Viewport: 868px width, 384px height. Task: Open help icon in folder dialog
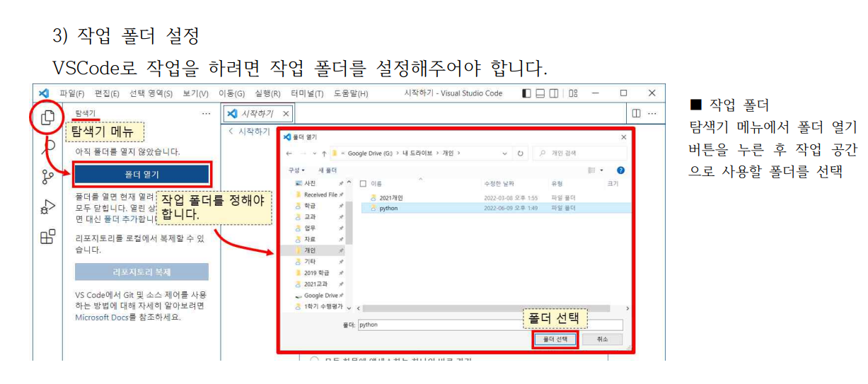pos(620,170)
